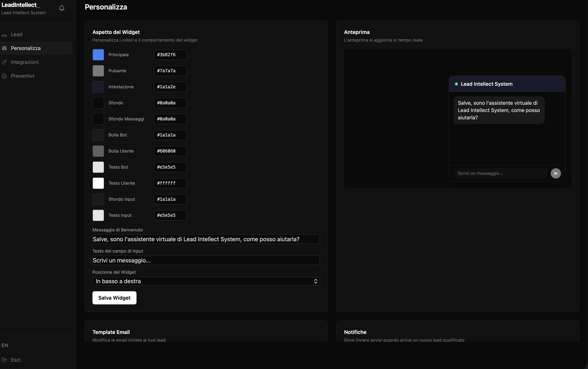Open the Sfondo Messaggi color swatch

98,119
